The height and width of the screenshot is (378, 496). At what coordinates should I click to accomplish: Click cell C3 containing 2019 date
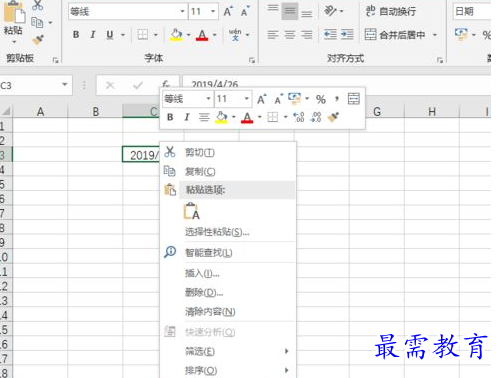coord(141,155)
